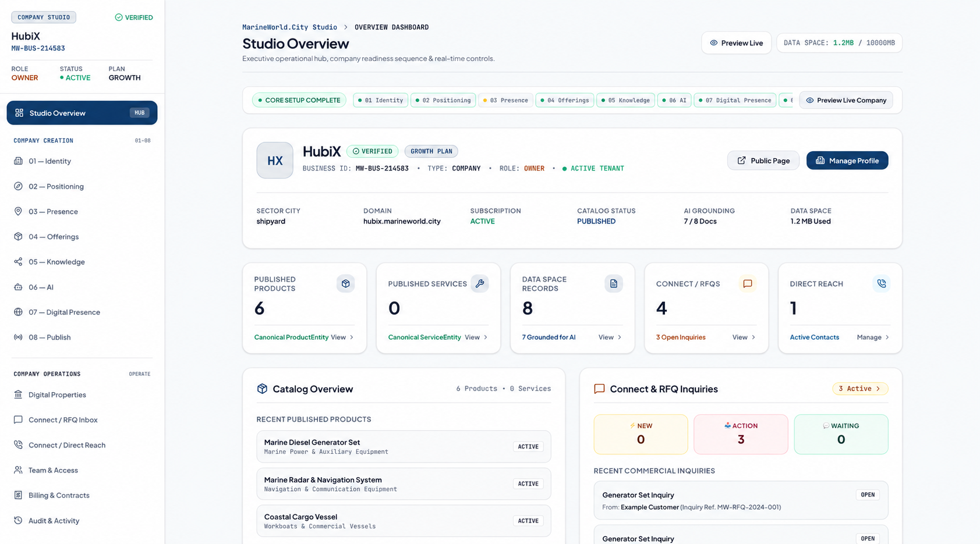The height and width of the screenshot is (544, 980).
Task: Click the 07 Digital Presence globe icon
Action: [18, 312]
